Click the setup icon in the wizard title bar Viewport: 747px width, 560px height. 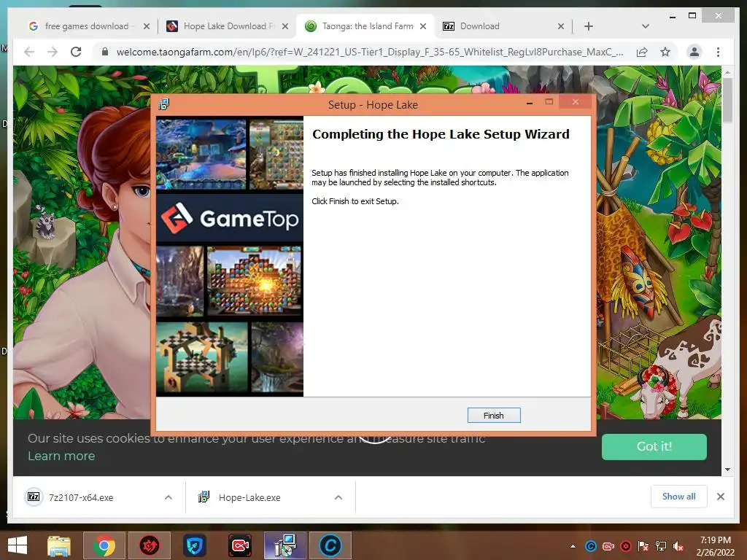tap(164, 104)
